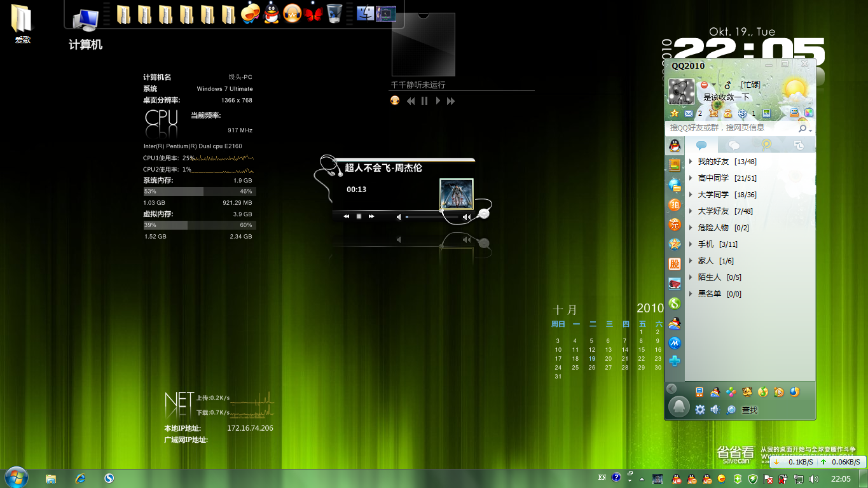The height and width of the screenshot is (488, 868).
Task: Open the QQ browser globe icon in bottom bar
Action: (795, 392)
